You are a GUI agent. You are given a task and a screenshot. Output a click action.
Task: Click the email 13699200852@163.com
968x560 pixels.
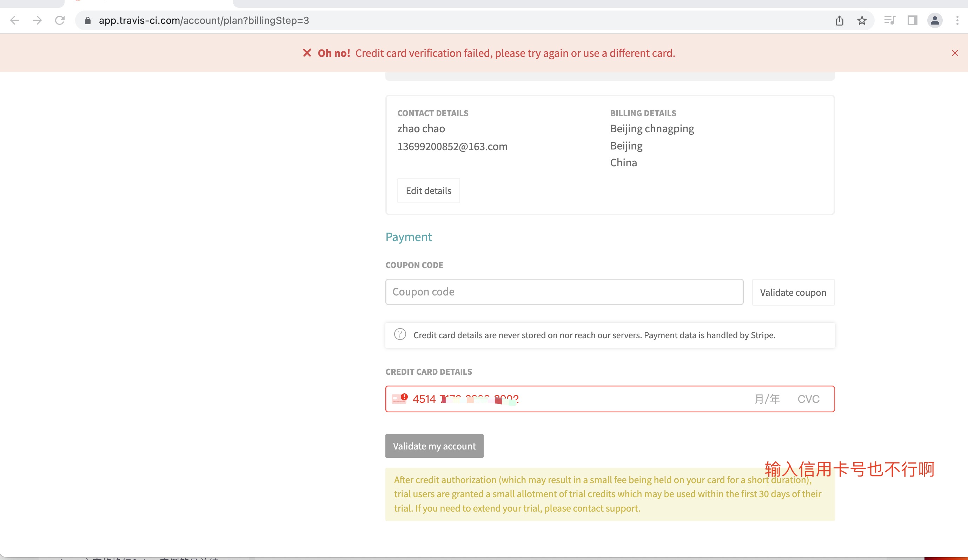452,146
